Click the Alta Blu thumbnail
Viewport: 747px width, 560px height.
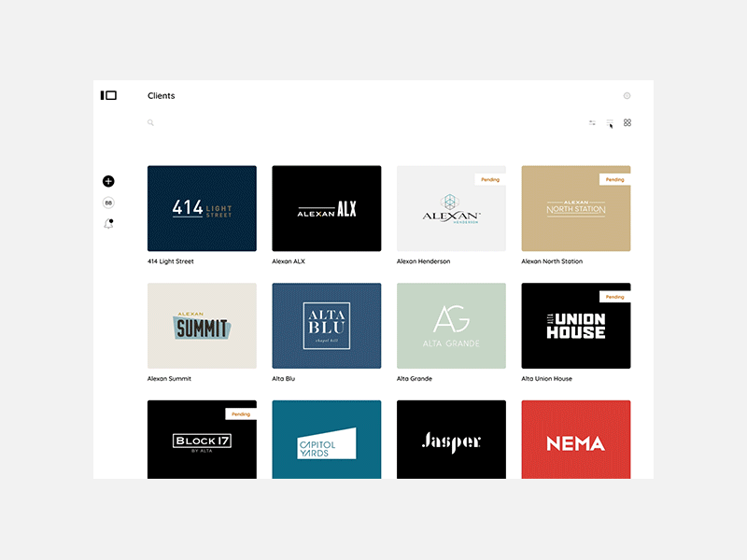pos(326,326)
